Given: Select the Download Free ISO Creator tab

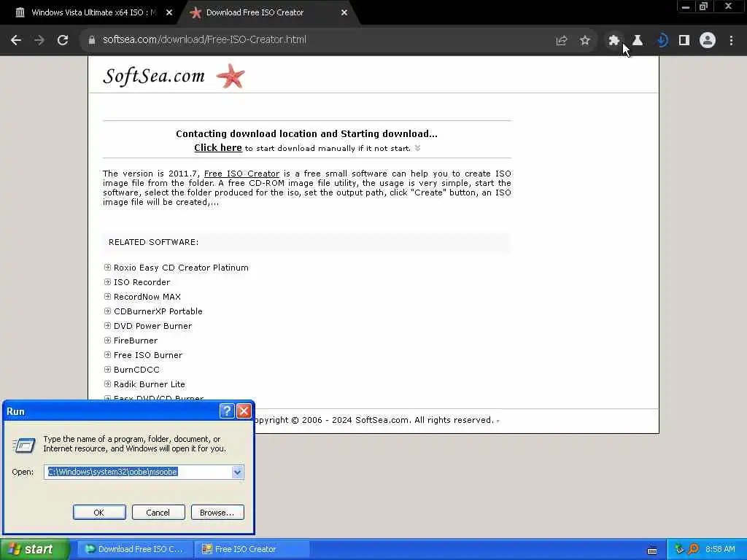Looking at the screenshot, I should [x=267, y=12].
